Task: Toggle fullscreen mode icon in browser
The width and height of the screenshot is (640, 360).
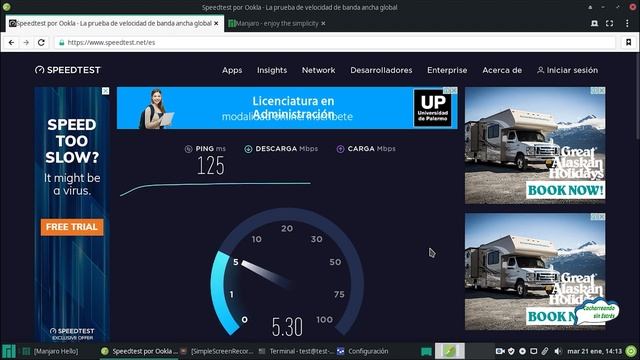Action: pyautogui.click(x=609, y=24)
